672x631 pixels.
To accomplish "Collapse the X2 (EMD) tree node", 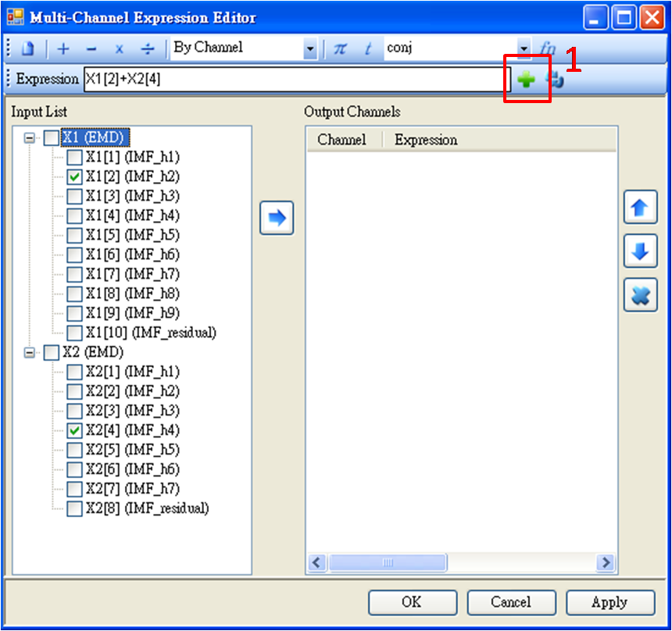I will [30, 352].
